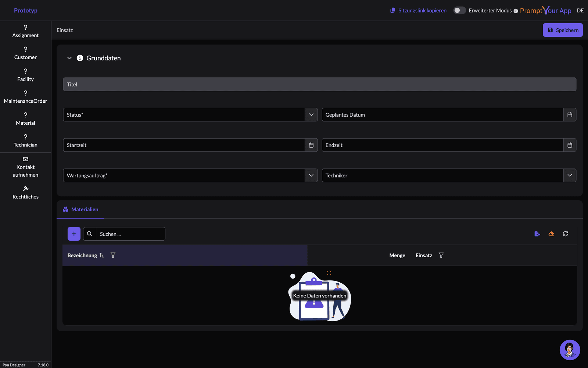Click the info icon beside Erweiterter Modus
Screen dimensions: 588x368
(x=516, y=11)
